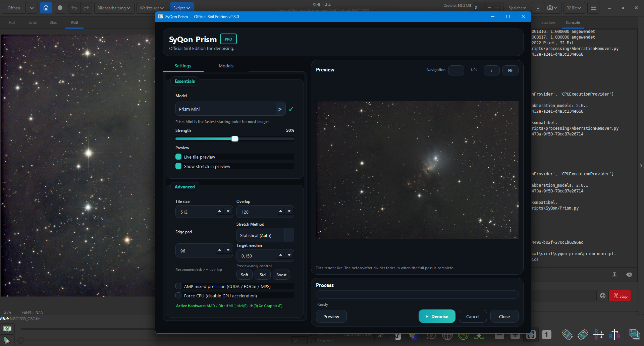Screen dimensions: 644x346
Task: Click the round icon left of Stop
Action: tap(603, 296)
